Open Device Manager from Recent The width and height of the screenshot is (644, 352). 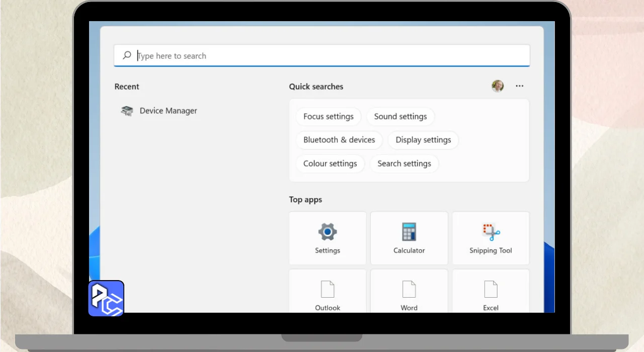pyautogui.click(x=159, y=111)
